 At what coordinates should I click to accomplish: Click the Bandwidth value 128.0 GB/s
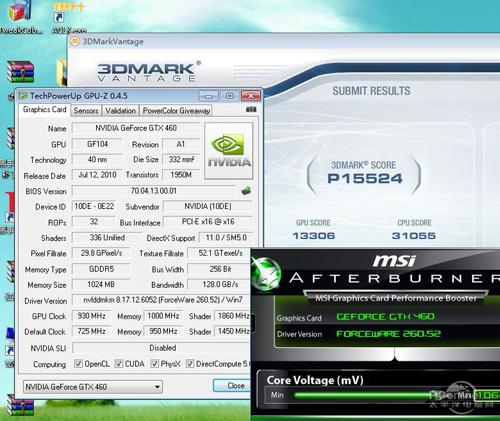220,284
